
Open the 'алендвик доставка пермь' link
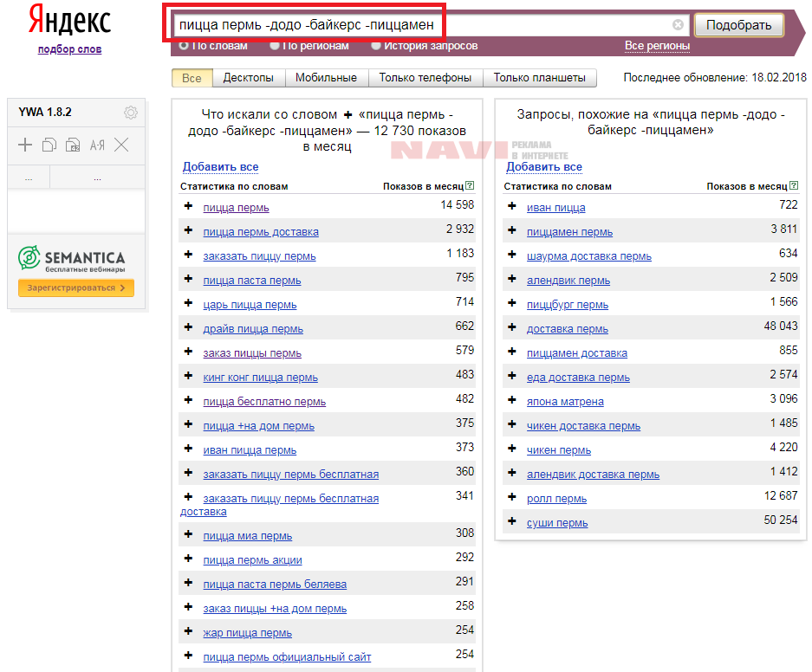(593, 475)
